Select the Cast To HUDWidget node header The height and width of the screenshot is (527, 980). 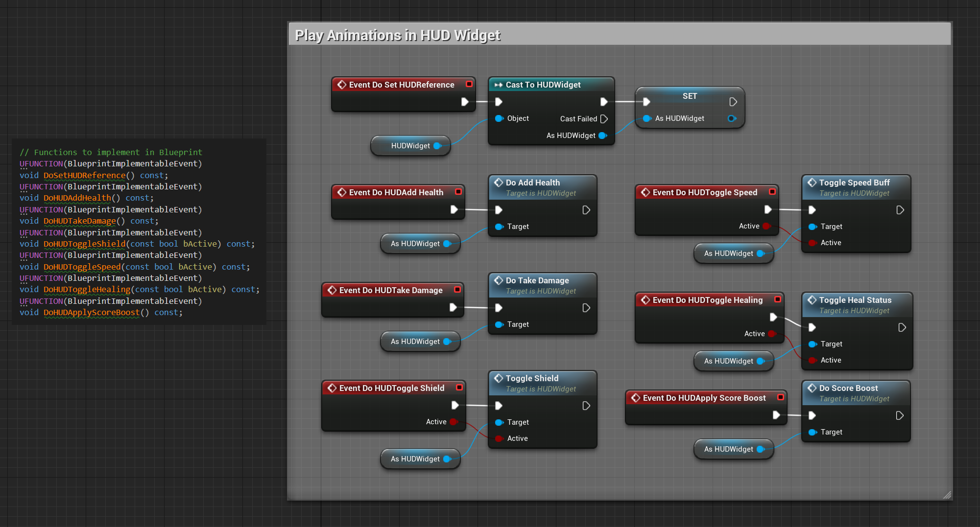point(551,85)
